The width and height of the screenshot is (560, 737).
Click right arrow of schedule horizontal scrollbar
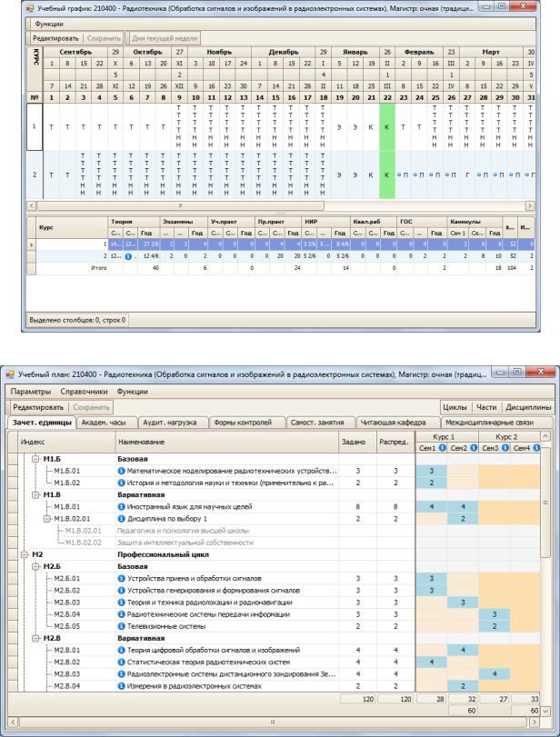pos(530,205)
